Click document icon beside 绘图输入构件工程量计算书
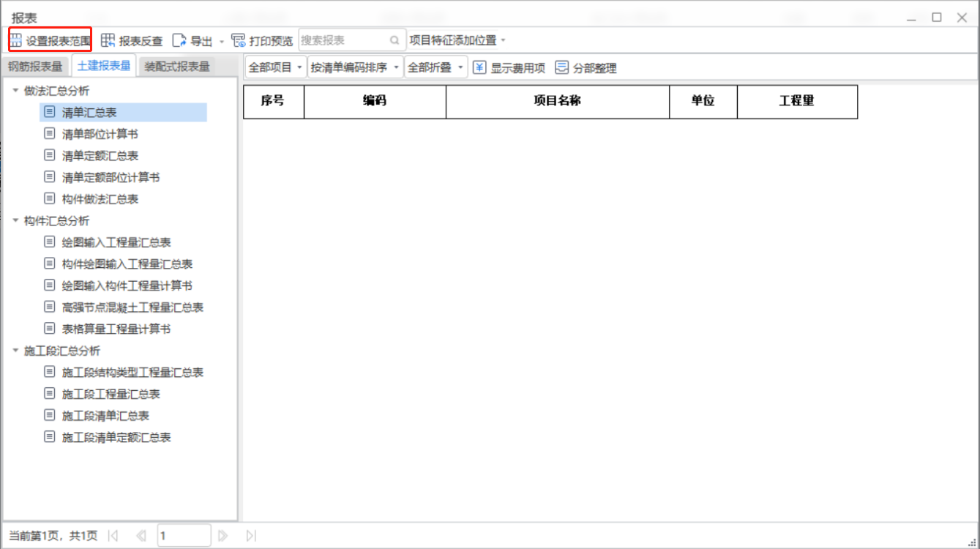Screen dimensions: 980x549 click(x=50, y=285)
